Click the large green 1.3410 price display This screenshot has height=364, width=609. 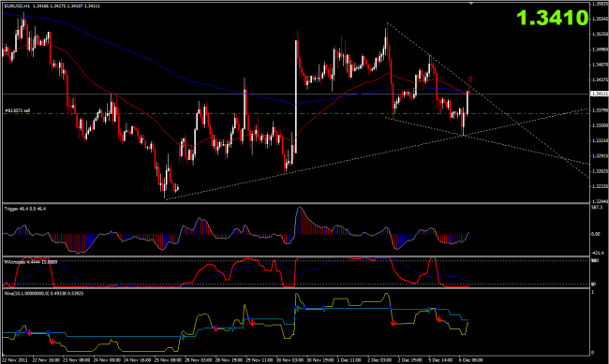point(552,18)
